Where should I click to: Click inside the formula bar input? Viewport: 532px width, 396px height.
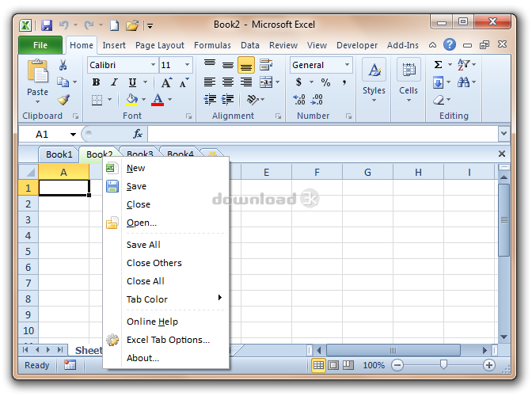coord(317,135)
